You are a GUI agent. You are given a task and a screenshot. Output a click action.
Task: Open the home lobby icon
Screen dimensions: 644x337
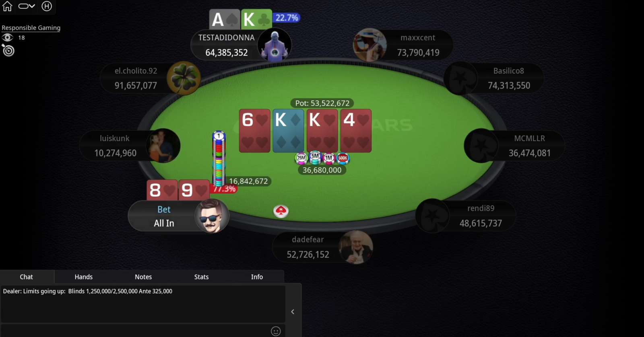click(x=7, y=6)
